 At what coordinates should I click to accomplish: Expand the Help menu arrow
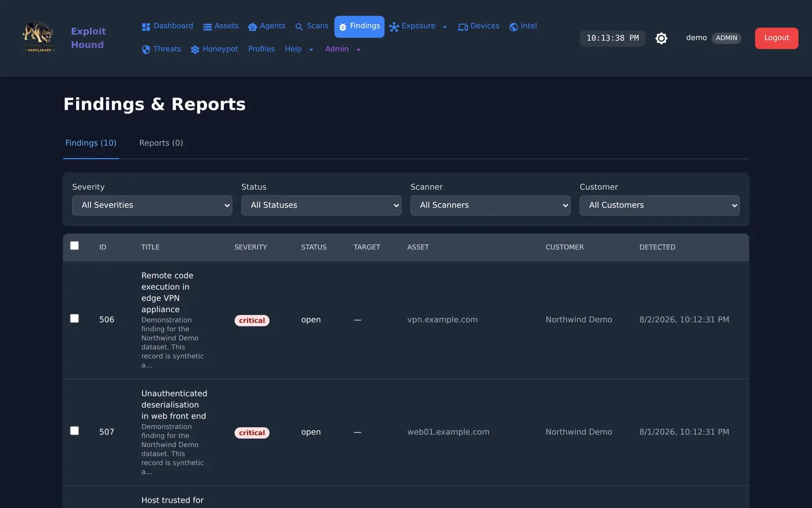tap(311, 50)
